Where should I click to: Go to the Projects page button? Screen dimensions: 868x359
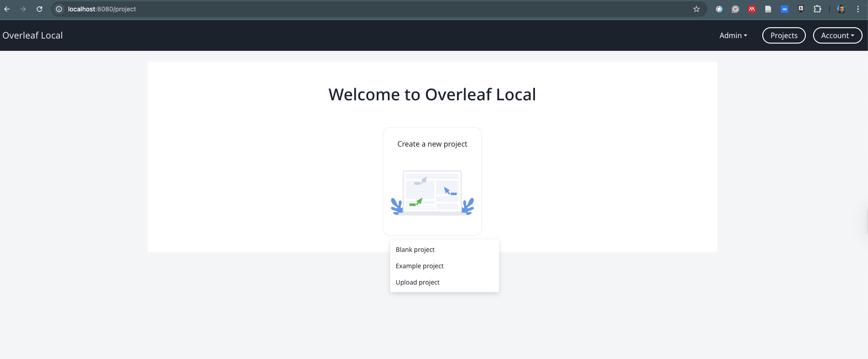(x=784, y=35)
